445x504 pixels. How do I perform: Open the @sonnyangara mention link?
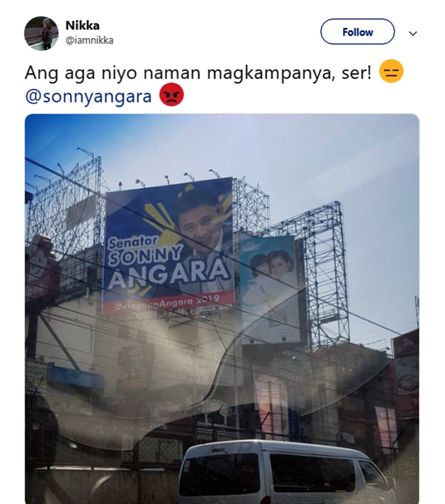(x=88, y=96)
